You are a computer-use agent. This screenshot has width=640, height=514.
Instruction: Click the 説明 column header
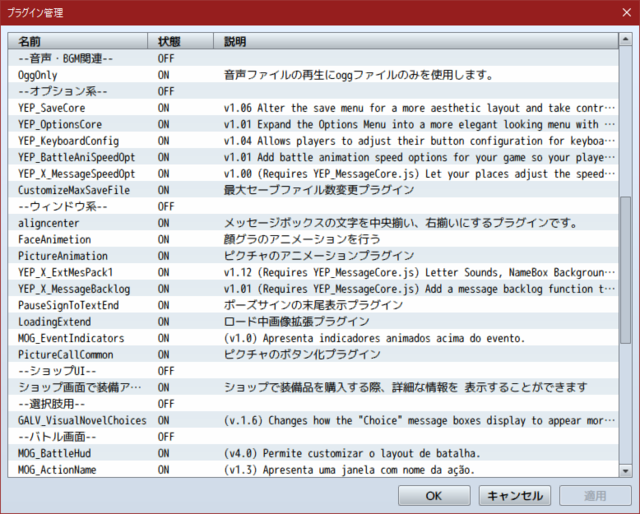[416, 41]
